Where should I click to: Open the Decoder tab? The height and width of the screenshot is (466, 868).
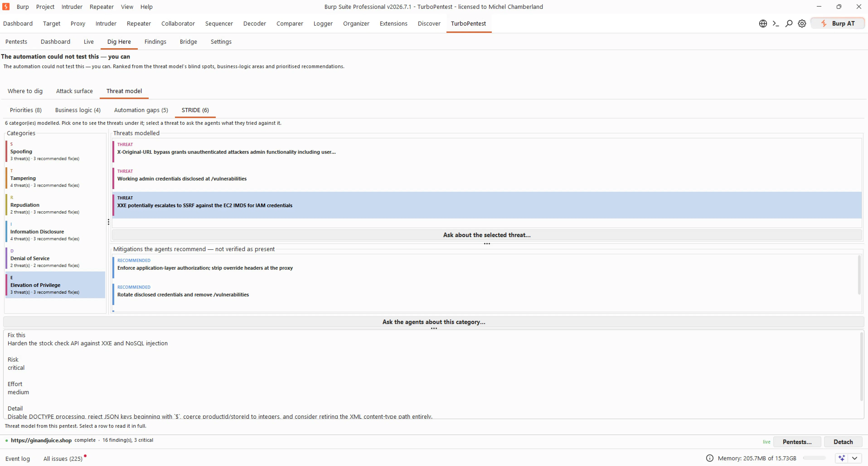255,24
